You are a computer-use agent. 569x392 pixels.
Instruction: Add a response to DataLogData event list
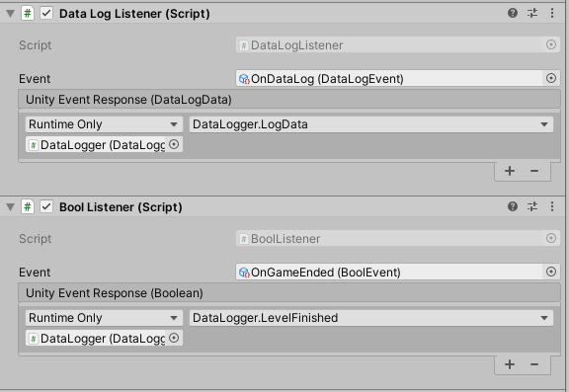coord(510,171)
